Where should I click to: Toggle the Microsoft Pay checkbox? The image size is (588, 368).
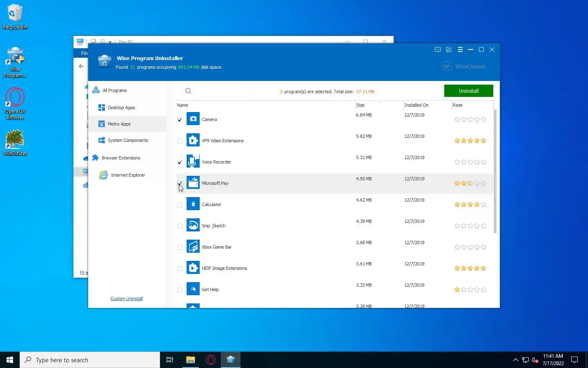coord(180,184)
